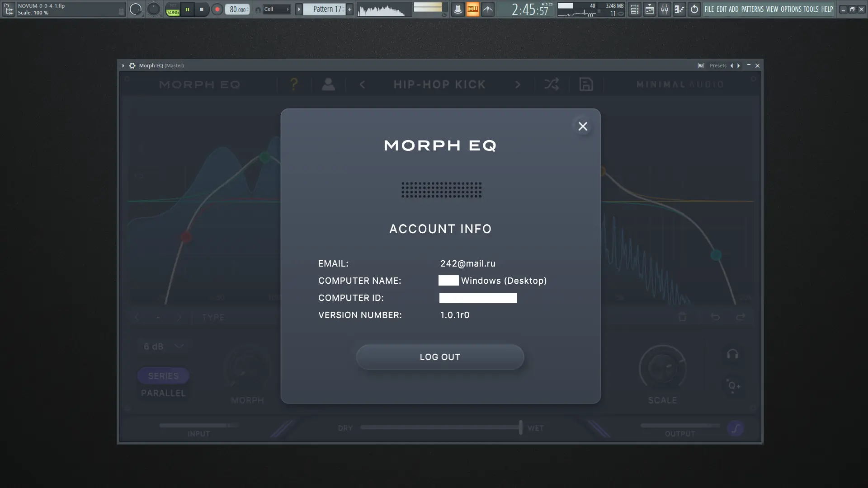
Task: Open the Pattern 17 selector
Action: tap(325, 9)
